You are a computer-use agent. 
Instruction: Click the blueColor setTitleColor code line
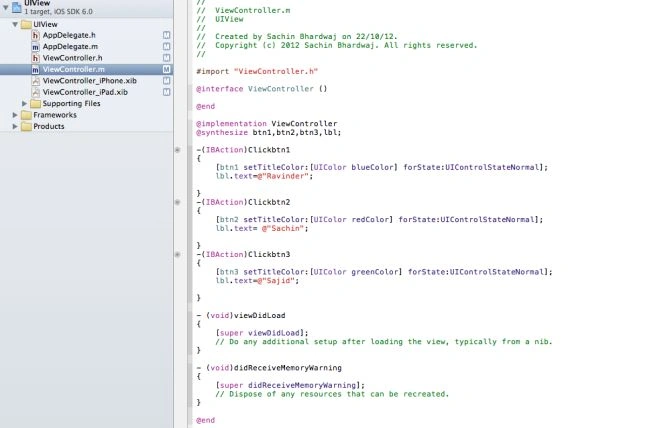pyautogui.click(x=381, y=167)
